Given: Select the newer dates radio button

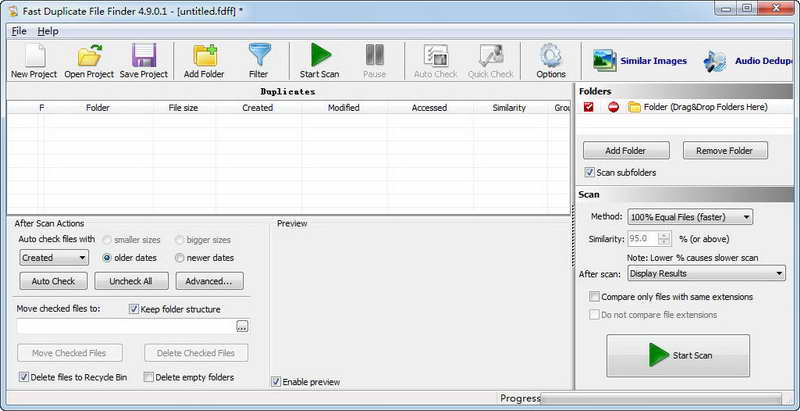Looking at the screenshot, I should point(179,258).
